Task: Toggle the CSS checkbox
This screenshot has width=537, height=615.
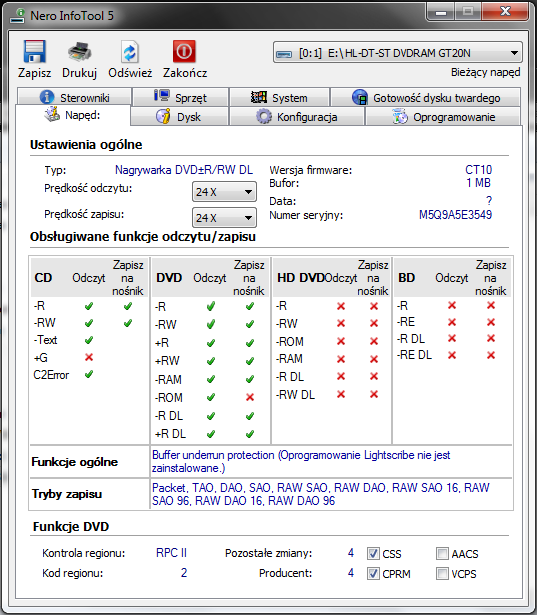Action: [373, 554]
